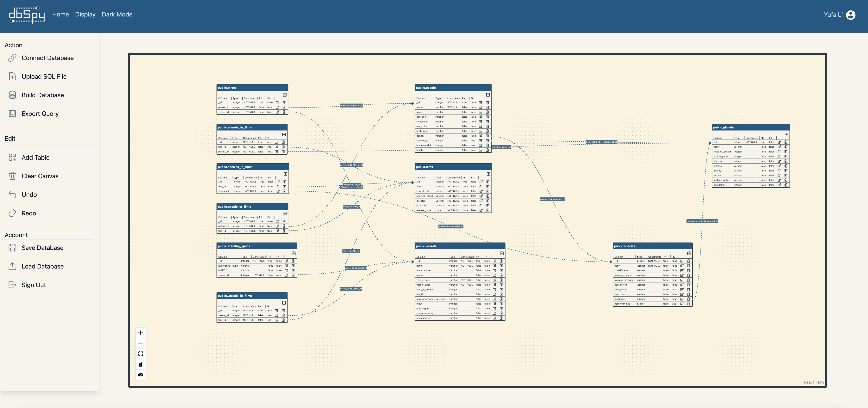Click the Clear Canvas trash icon
This screenshot has height=408, width=868.
coord(12,176)
